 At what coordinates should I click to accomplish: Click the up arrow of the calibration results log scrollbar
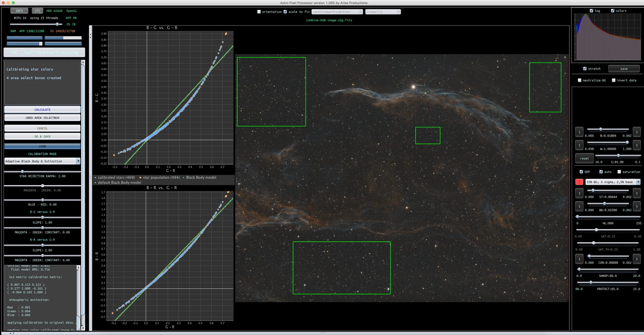(78, 268)
